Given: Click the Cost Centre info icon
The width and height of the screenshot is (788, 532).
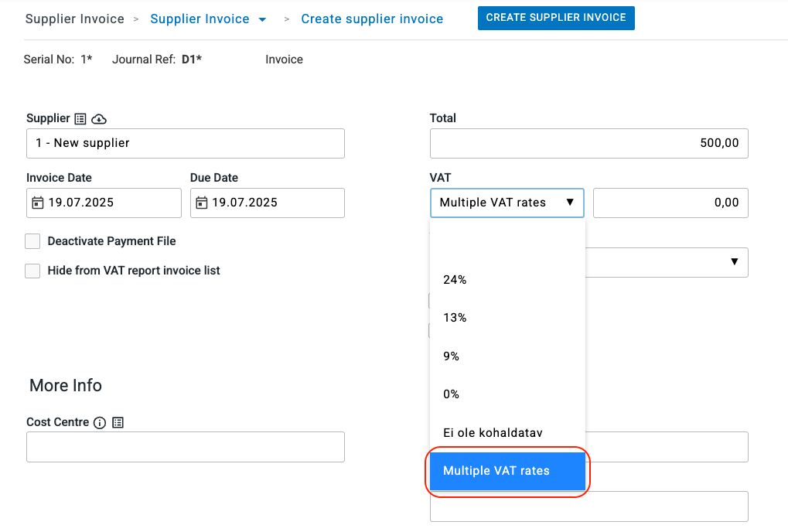Looking at the screenshot, I should 99,423.
